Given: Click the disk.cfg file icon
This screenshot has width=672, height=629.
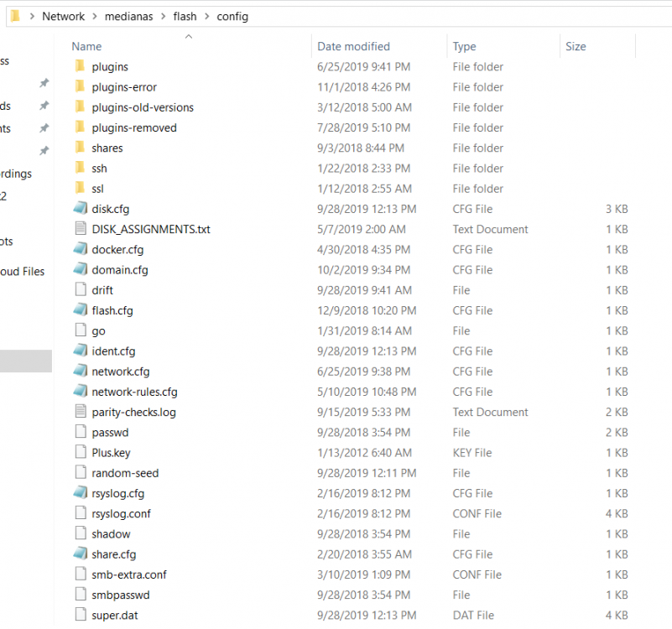Looking at the screenshot, I should [81, 208].
